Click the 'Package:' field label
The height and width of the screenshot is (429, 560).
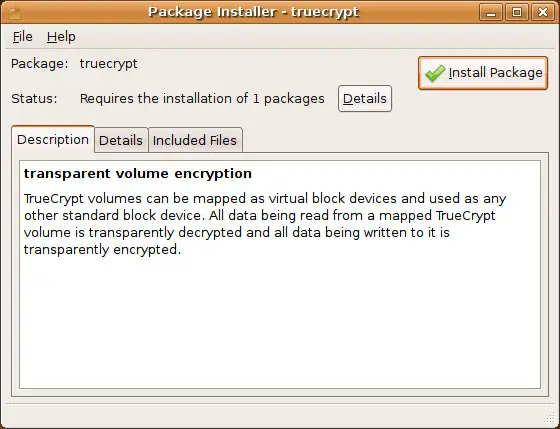coord(40,64)
